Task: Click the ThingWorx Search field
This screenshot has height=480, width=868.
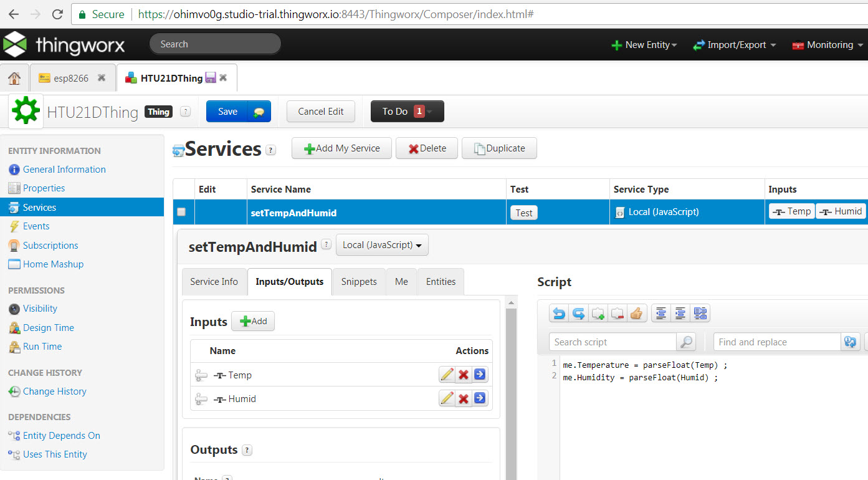Action: click(x=215, y=44)
